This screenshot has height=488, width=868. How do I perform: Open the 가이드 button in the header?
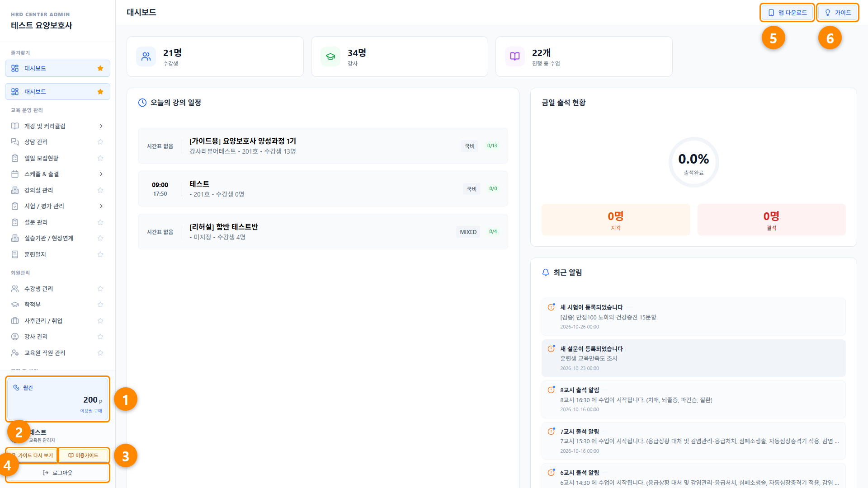coord(838,13)
